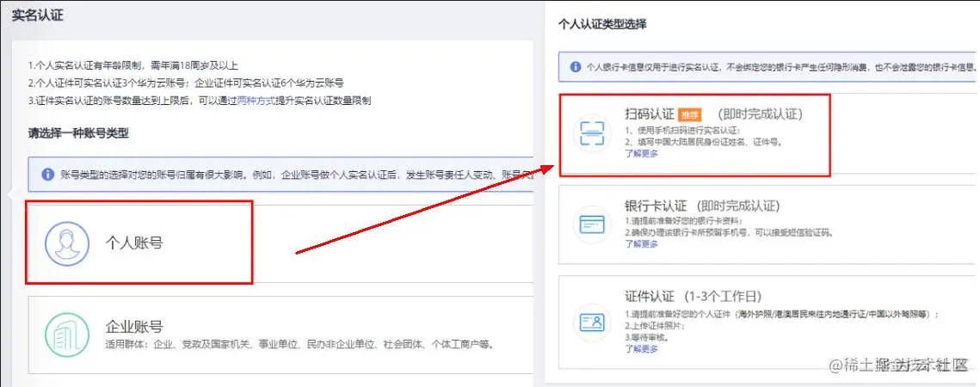
Task: Click the bank card verification icon
Action: pyautogui.click(x=591, y=224)
